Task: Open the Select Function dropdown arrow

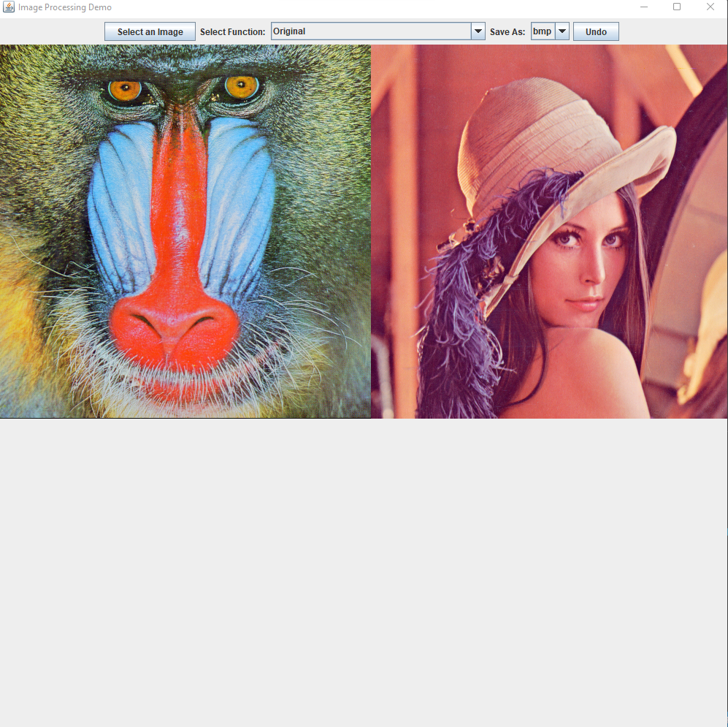Action: [x=478, y=31]
